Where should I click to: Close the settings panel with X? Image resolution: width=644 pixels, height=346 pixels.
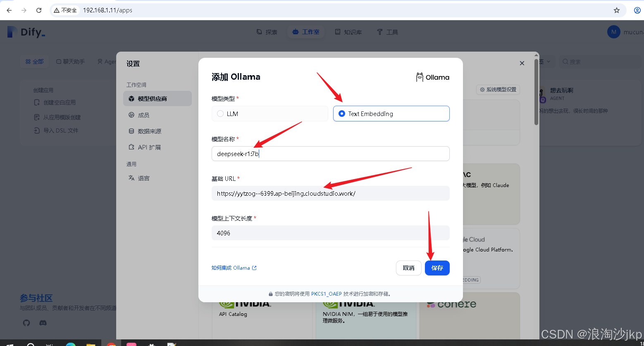coord(522,63)
